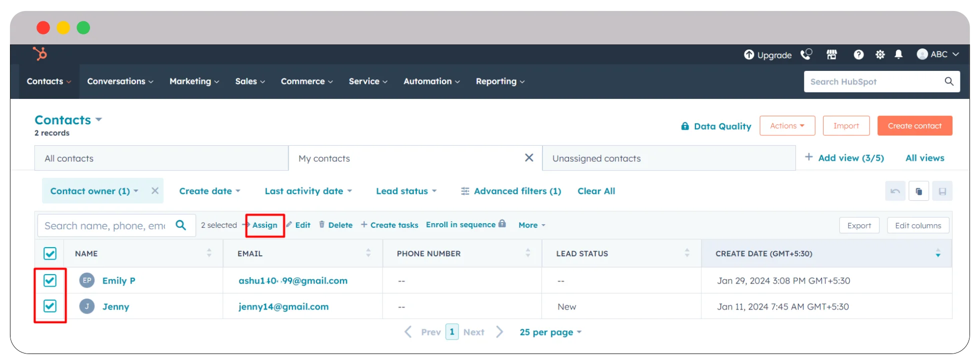Open the Reporting nav menu
This screenshot has height=364, width=980.
[x=500, y=81]
